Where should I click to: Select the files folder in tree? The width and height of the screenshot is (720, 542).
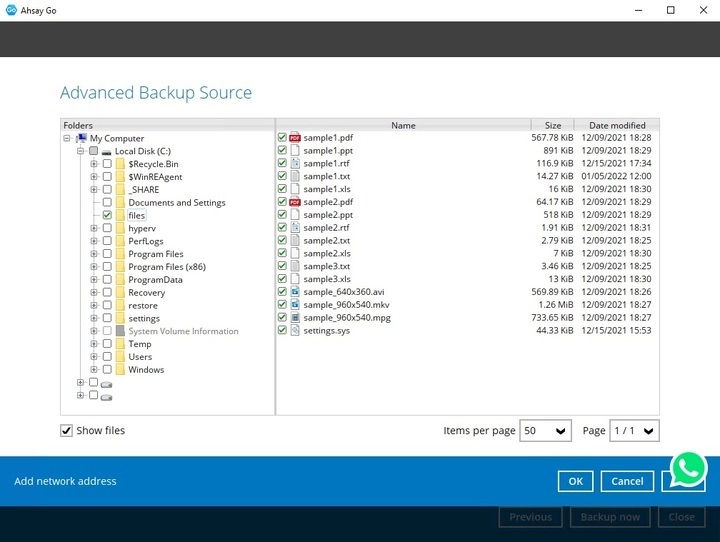point(136,215)
